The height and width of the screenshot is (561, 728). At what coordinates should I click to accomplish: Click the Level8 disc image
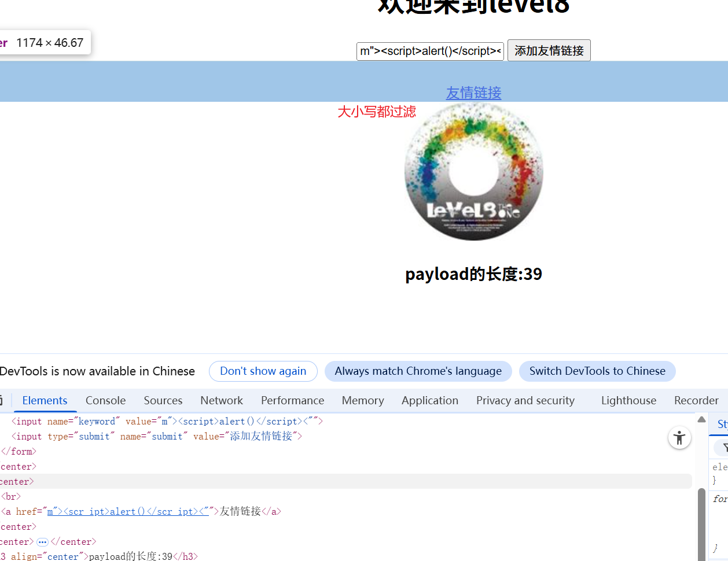(x=473, y=172)
